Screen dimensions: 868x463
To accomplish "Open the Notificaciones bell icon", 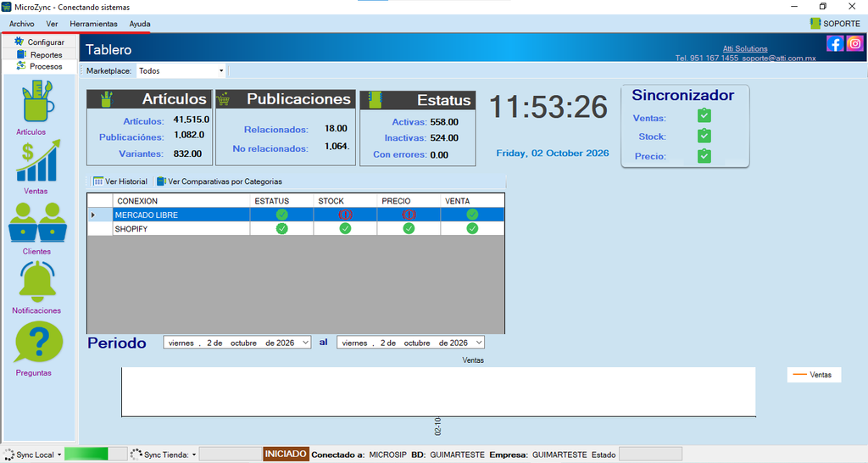I will click(x=37, y=282).
